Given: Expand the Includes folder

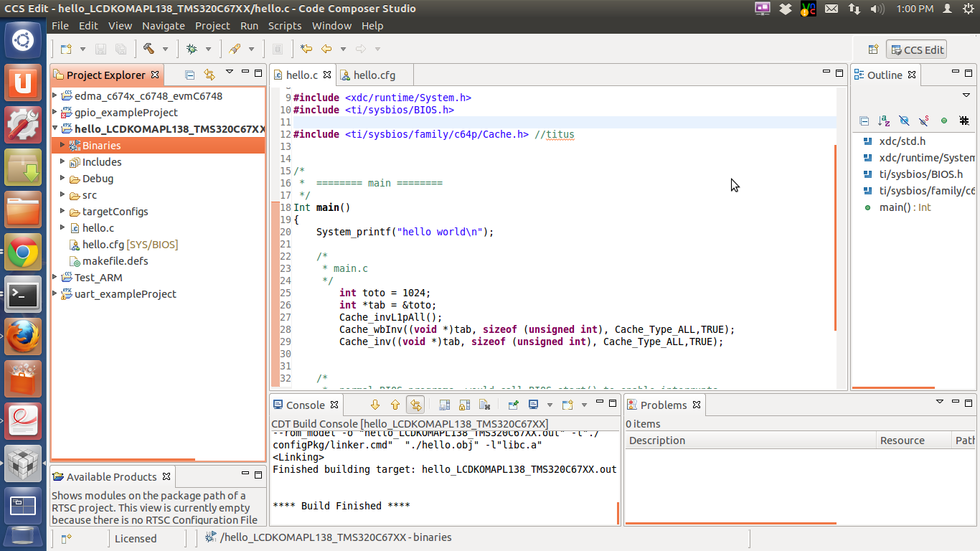Looking at the screenshot, I should point(63,161).
